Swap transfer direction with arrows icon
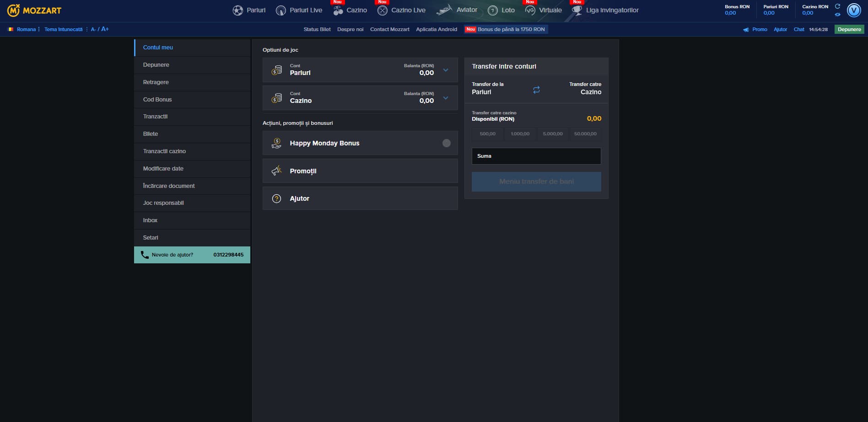868x422 pixels. coord(536,90)
